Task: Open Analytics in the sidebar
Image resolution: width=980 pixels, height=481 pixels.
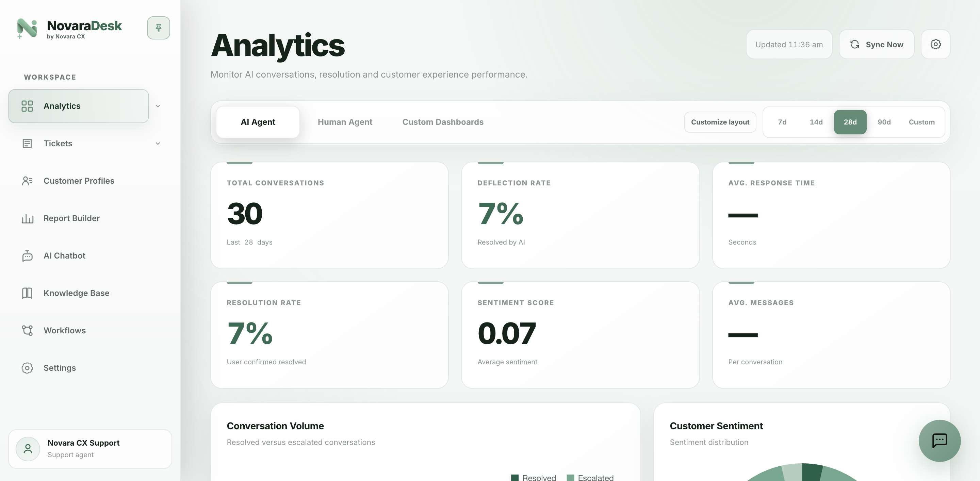Action: point(78,106)
